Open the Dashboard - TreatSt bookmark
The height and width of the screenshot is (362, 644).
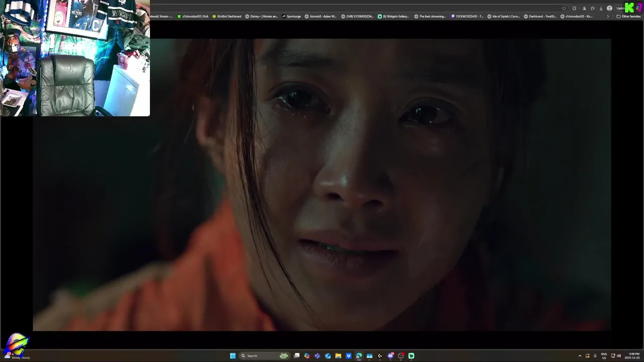tap(540, 16)
